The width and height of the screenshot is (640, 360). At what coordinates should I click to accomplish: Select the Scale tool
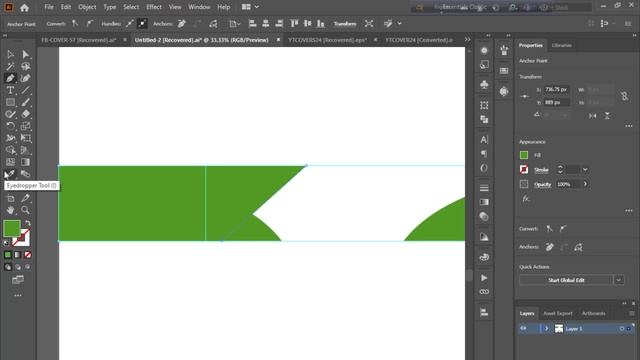click(25, 126)
